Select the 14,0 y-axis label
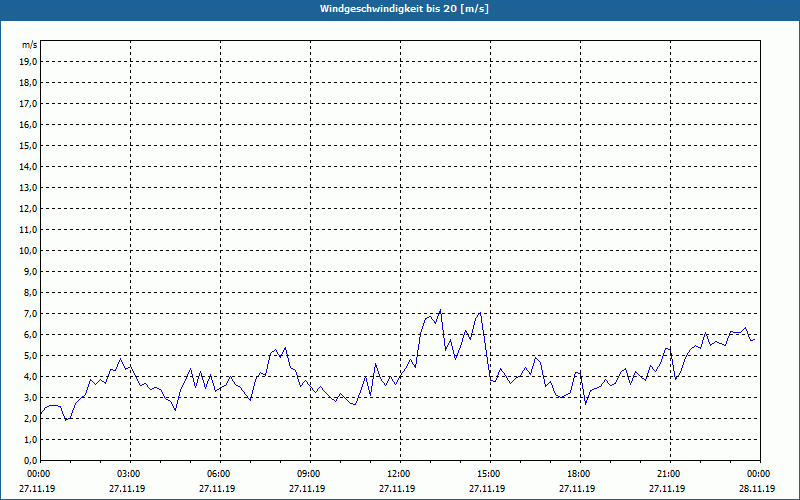Viewport: 800px width, 500px height. (28, 167)
